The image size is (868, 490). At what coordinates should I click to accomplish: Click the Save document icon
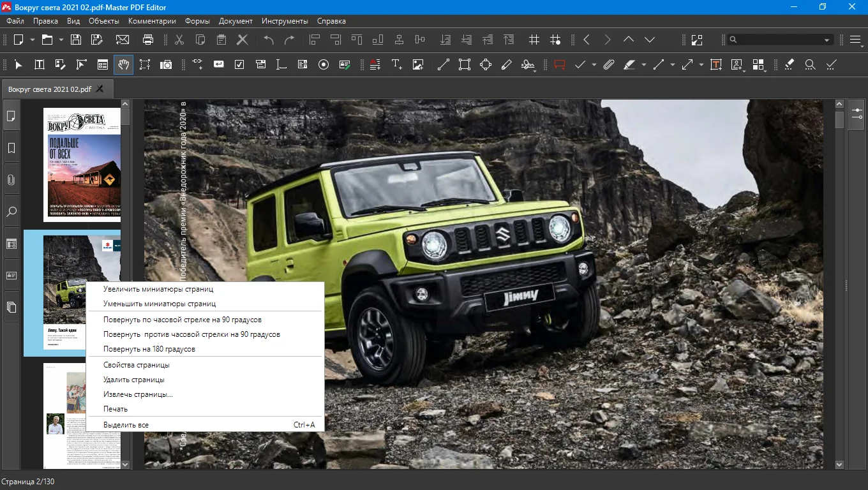[x=75, y=40]
